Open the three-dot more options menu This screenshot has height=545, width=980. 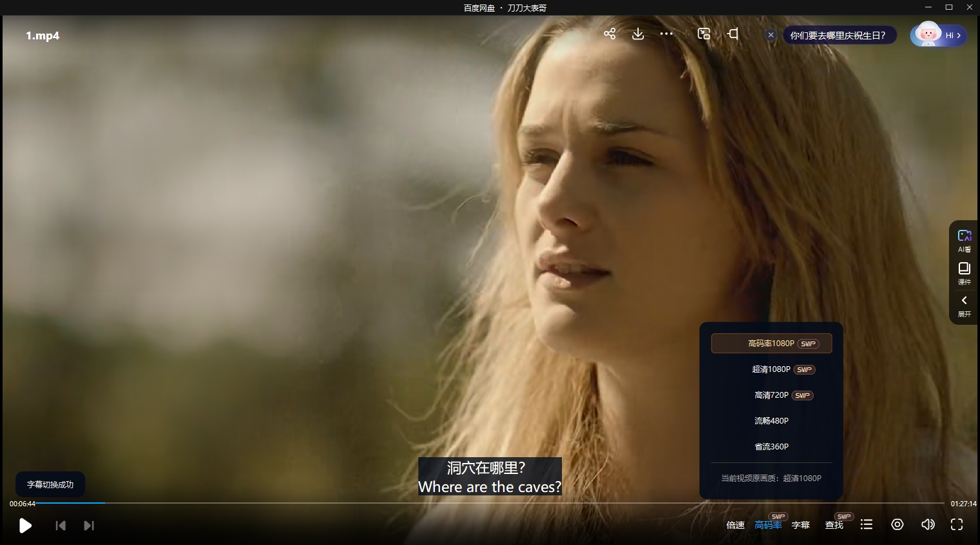point(666,34)
